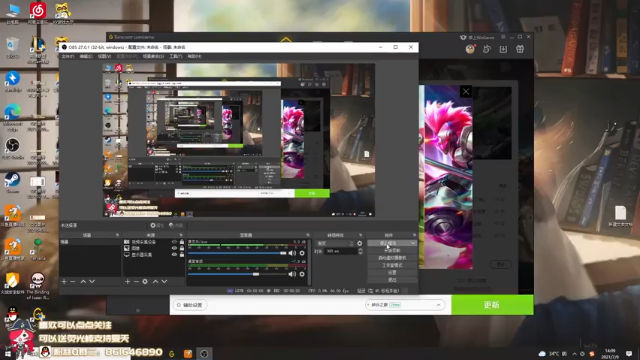Mute the mic/Aux audio channel

(x=292, y=253)
